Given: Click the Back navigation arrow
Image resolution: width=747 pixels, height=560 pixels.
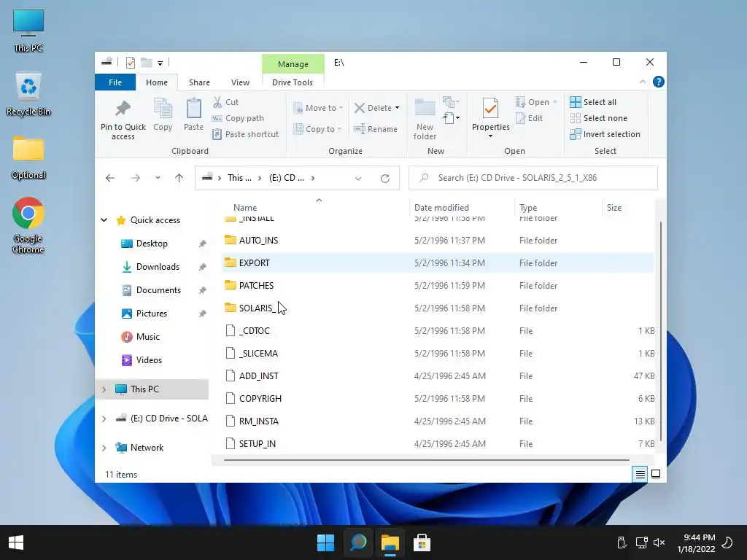Looking at the screenshot, I should [110, 178].
